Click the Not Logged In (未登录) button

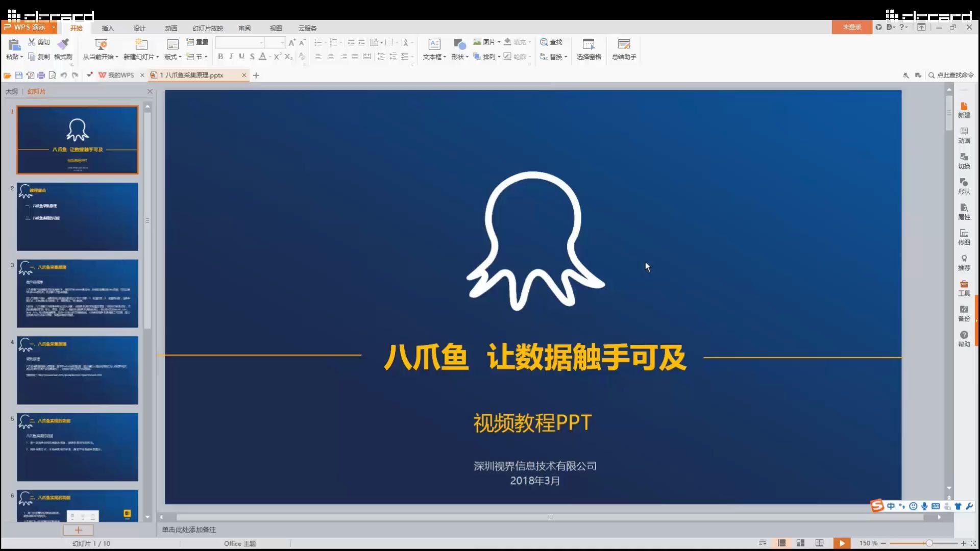coord(852,27)
